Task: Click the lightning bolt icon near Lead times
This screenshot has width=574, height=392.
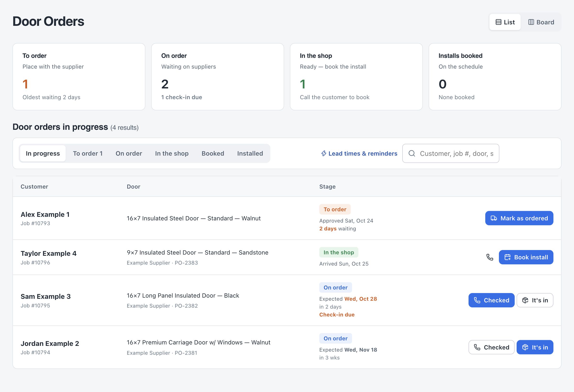Action: click(324, 153)
